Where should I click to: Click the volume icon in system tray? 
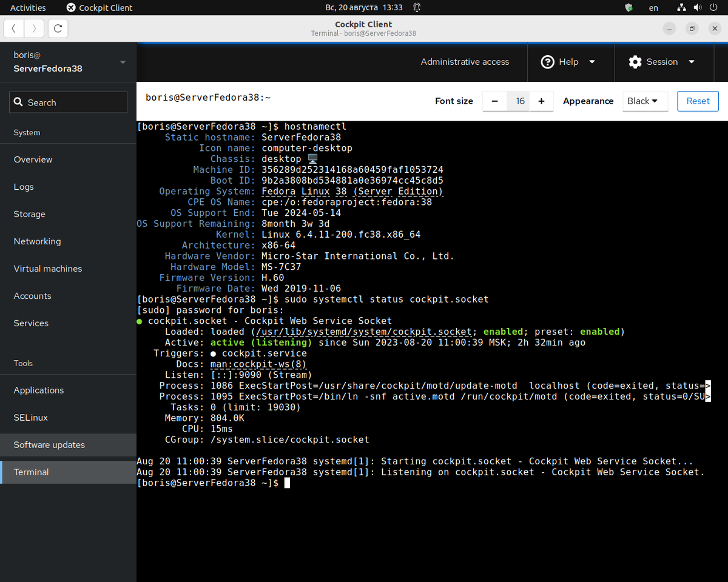coord(698,7)
